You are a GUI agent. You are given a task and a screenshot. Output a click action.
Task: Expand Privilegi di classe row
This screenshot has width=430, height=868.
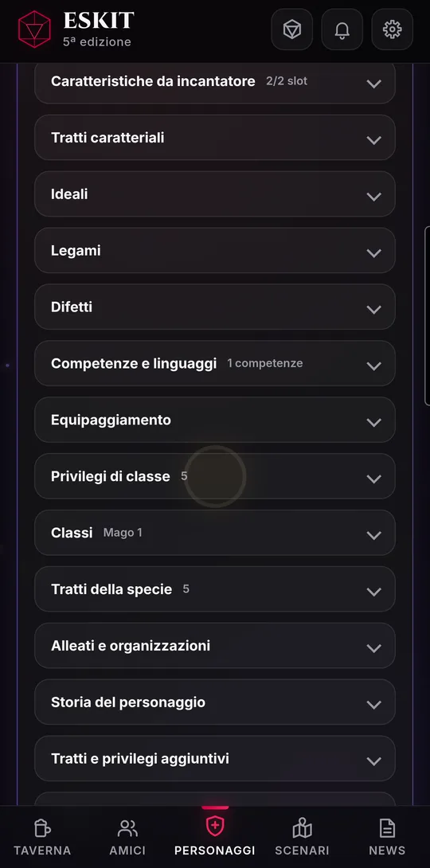(215, 477)
